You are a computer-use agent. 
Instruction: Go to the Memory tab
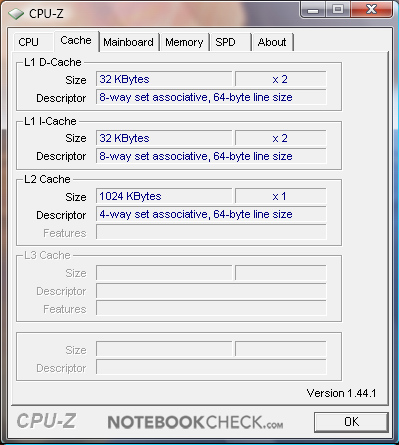[184, 42]
